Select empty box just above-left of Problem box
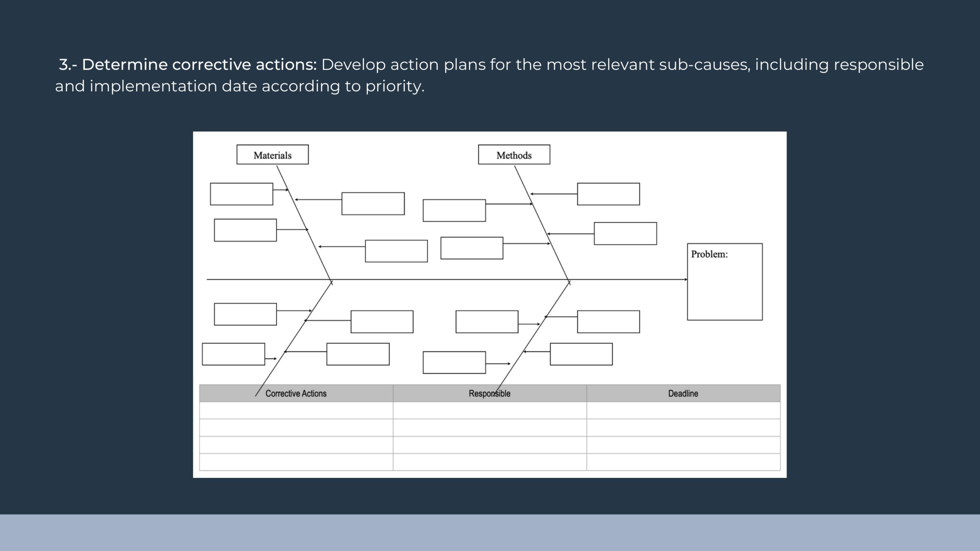Viewport: 980px width, 551px height. [x=625, y=233]
